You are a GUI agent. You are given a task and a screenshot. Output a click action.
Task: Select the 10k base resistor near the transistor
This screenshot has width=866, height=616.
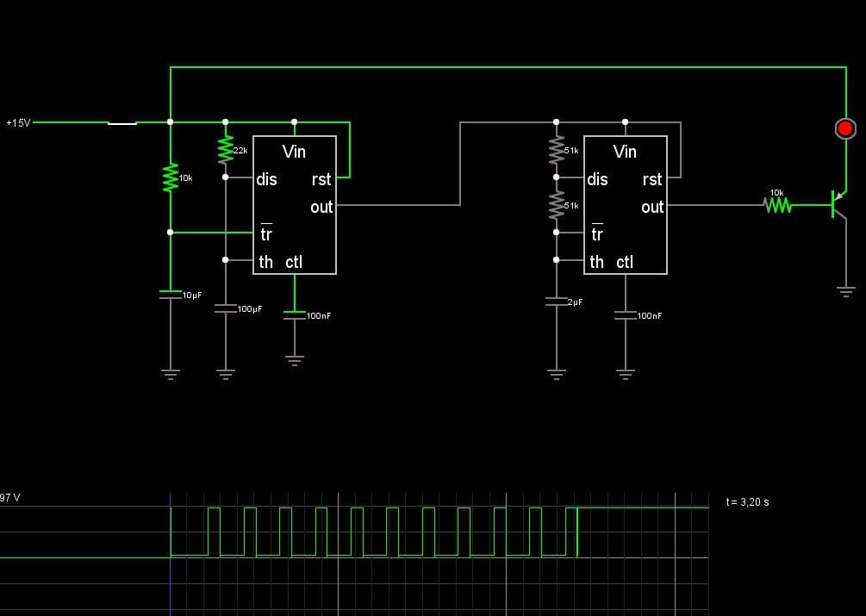[x=777, y=205]
